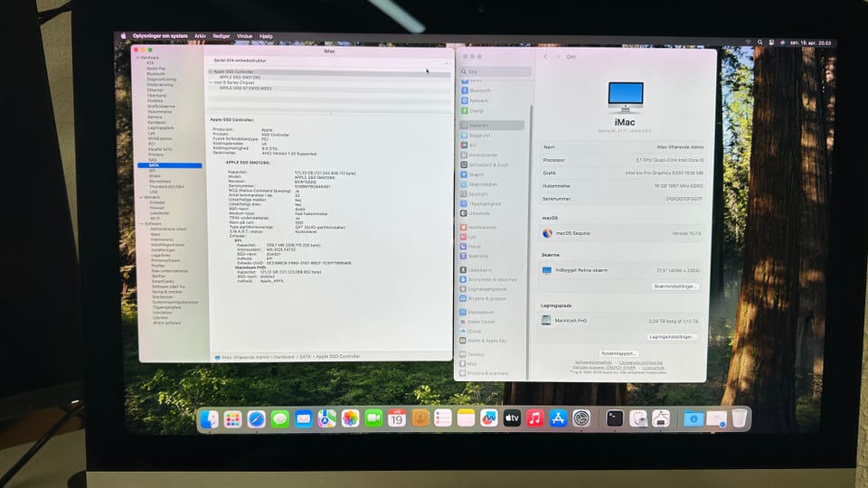The image size is (868, 488).
Task: Open Launchpad in the Dock
Action: click(x=232, y=418)
